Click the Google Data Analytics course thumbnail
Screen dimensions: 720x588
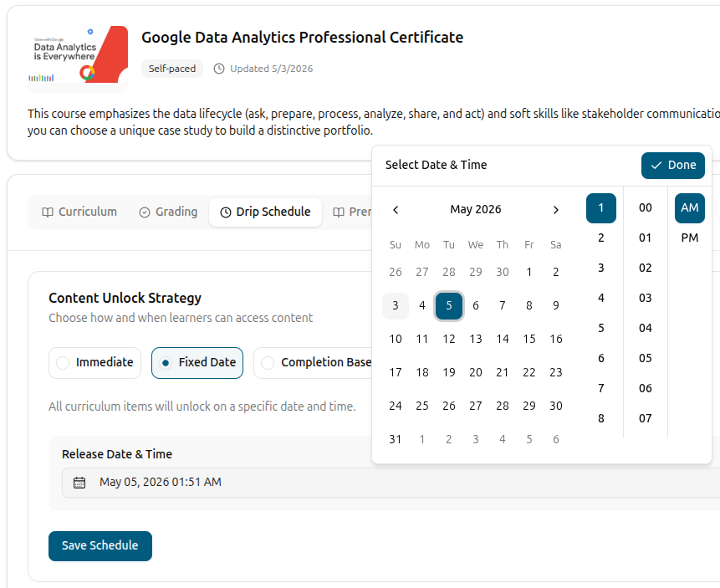[78, 59]
